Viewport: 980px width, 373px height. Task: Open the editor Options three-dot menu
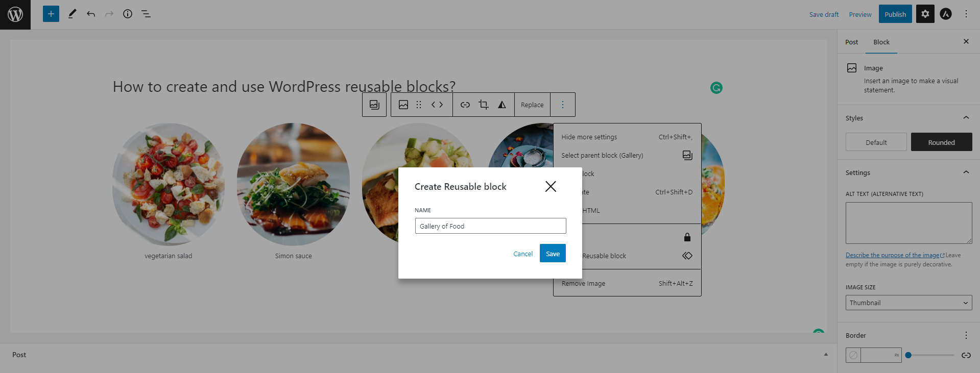(x=966, y=14)
